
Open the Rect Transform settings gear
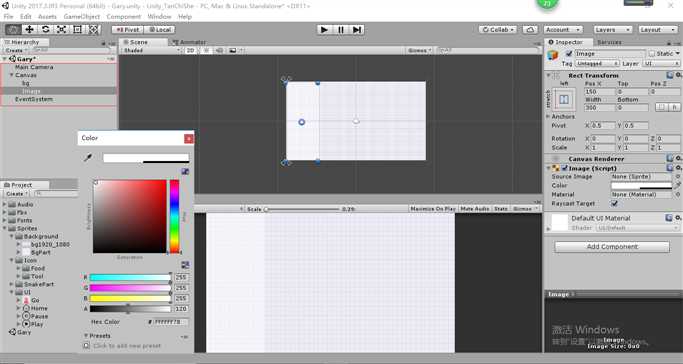(x=678, y=75)
